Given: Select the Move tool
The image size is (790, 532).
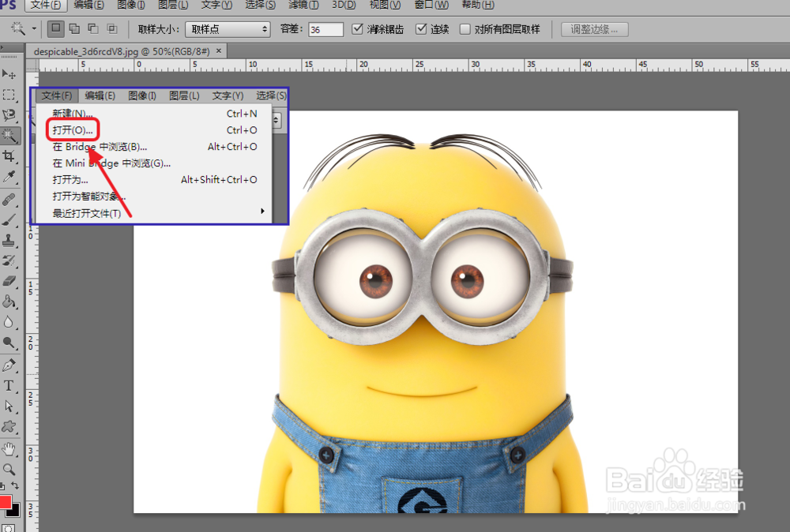Looking at the screenshot, I should click(x=9, y=74).
